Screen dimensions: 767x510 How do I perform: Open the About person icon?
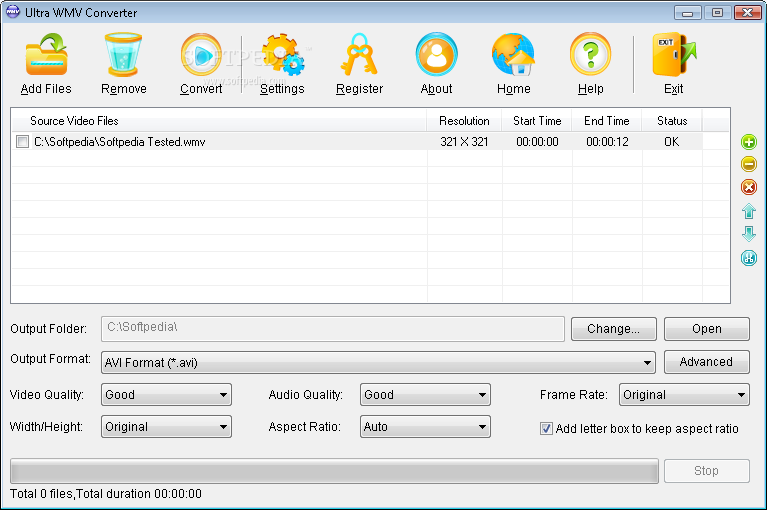[436, 54]
